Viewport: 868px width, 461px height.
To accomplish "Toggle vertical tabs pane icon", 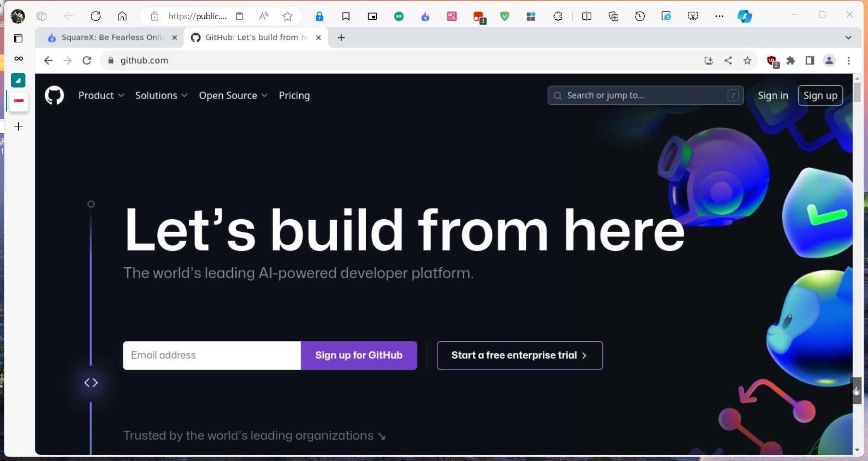I will click(18, 38).
